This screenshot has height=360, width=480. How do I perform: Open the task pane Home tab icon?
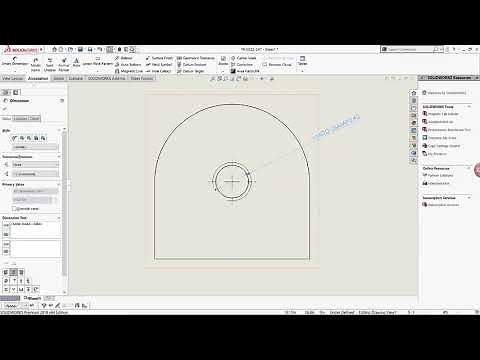(414, 93)
